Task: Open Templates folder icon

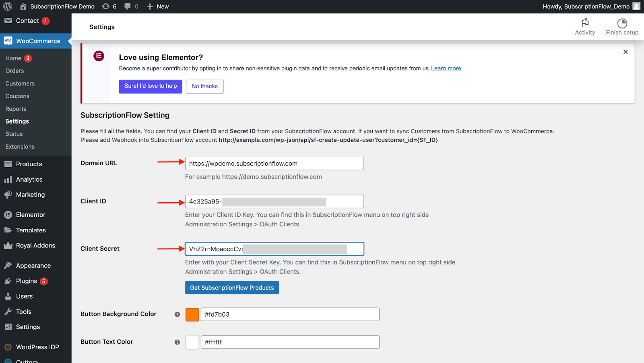Action: click(x=8, y=230)
